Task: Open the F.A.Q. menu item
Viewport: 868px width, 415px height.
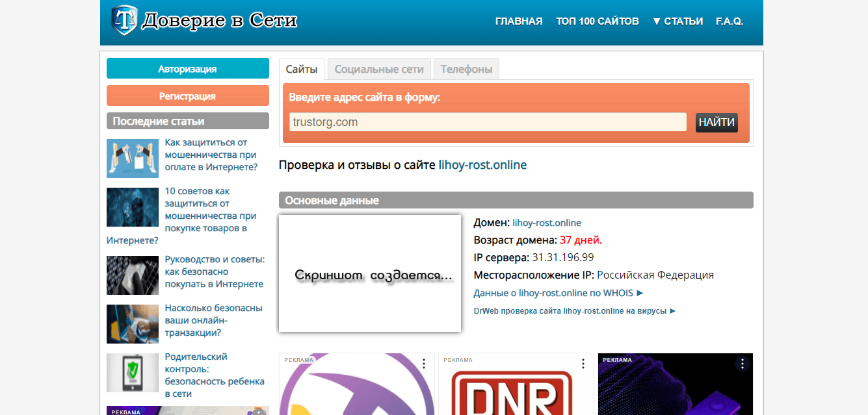Action: (x=730, y=20)
